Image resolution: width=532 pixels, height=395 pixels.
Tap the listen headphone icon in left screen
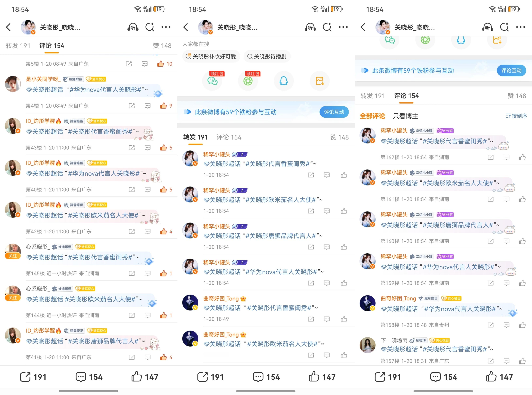pos(133,27)
